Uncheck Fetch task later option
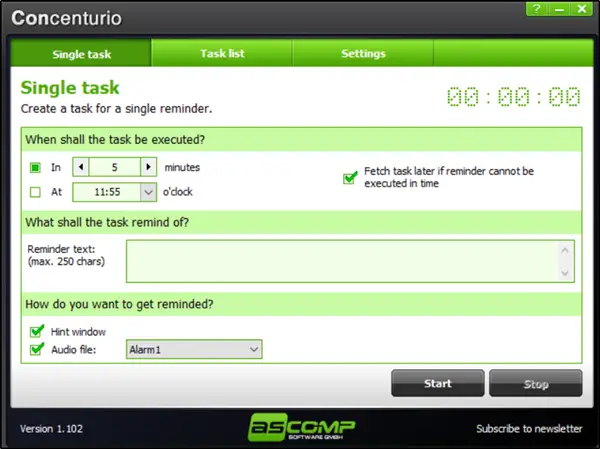 click(x=350, y=178)
